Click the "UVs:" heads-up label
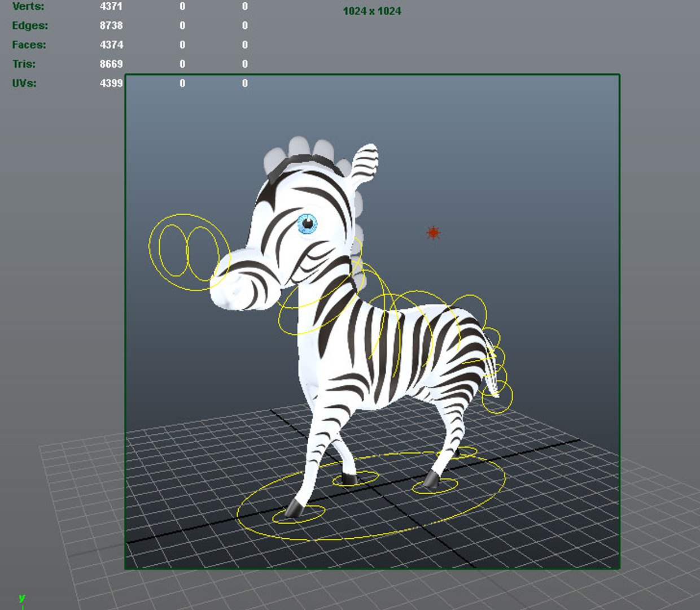Viewport: 700px width, 610px height. click(x=24, y=83)
